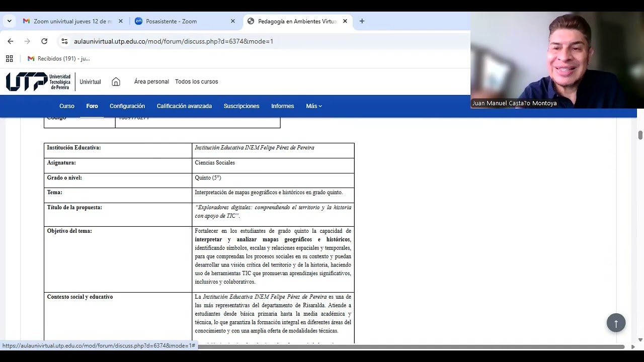644x362 pixels.
Task: Click the vertical page scrollbar thumb
Action: coord(640,135)
